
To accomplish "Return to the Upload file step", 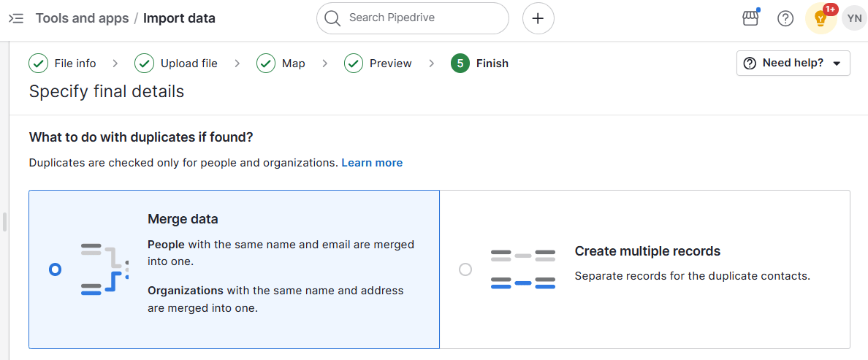I will pos(176,64).
